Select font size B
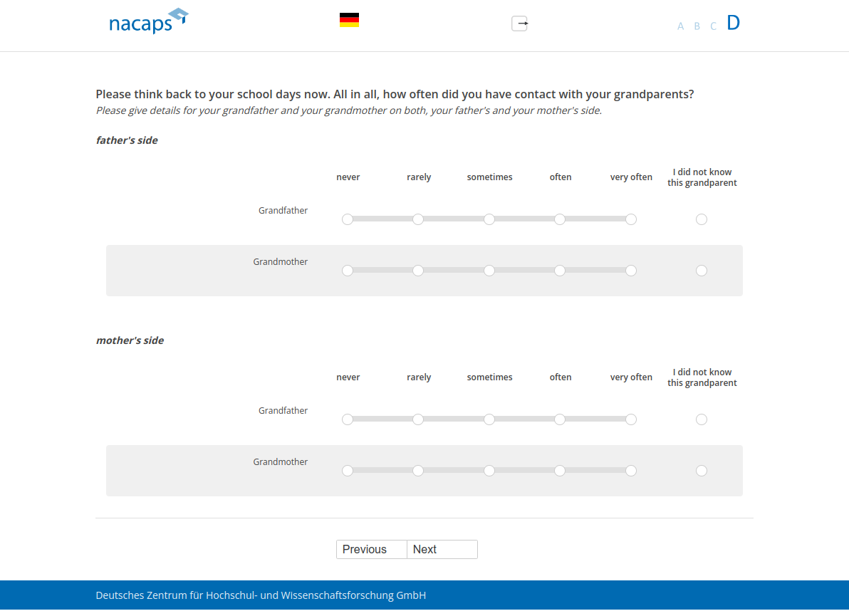Image resolution: width=849 pixels, height=616 pixels. click(x=697, y=26)
